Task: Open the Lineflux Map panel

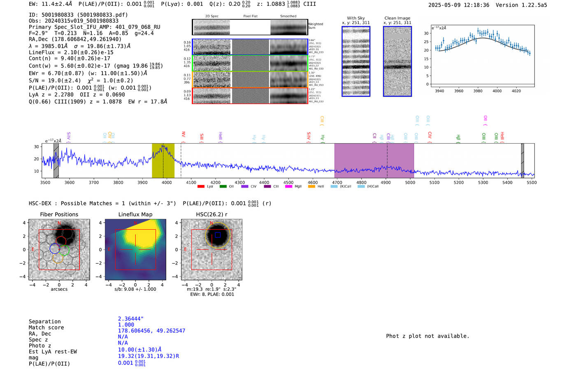Action: click(135, 250)
